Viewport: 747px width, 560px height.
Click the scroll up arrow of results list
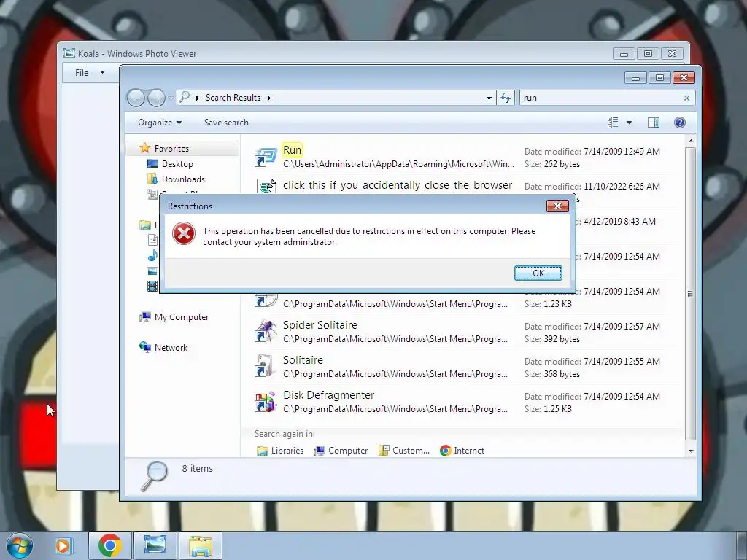690,141
